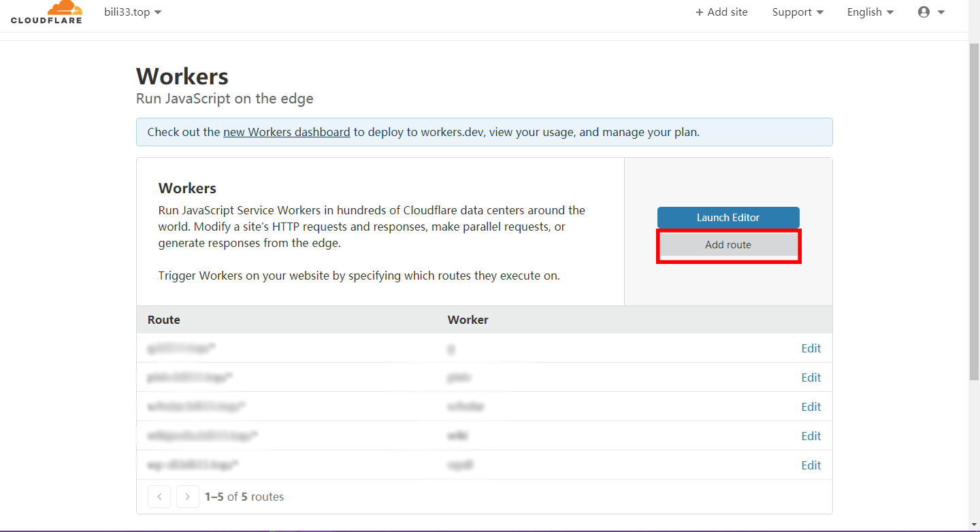Go to next routes page arrow
This screenshot has width=980, height=532.
pos(188,497)
